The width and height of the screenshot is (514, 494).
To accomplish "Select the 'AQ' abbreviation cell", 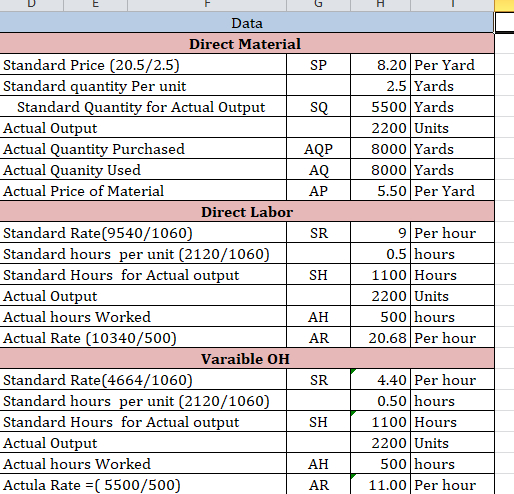I will [x=318, y=170].
